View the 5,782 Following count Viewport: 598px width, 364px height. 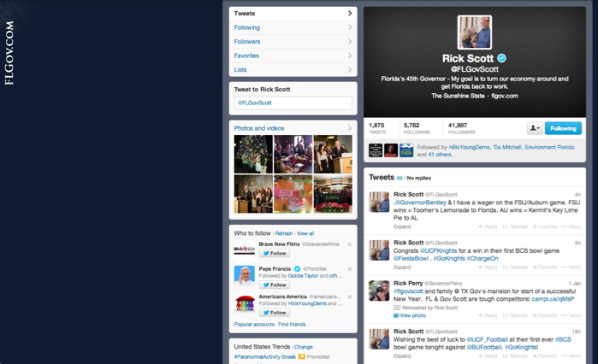417,128
